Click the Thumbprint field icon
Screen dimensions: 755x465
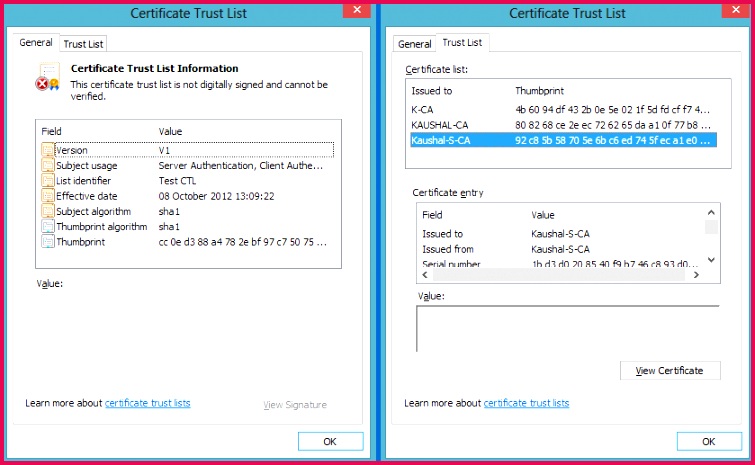(48, 242)
